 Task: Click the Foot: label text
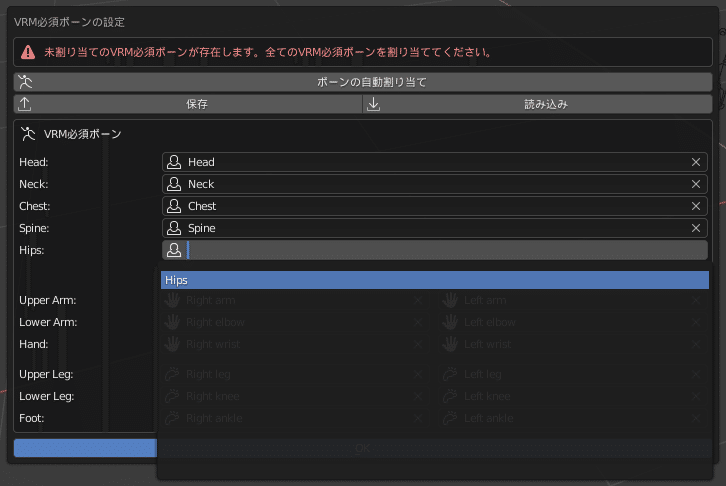click(x=32, y=418)
